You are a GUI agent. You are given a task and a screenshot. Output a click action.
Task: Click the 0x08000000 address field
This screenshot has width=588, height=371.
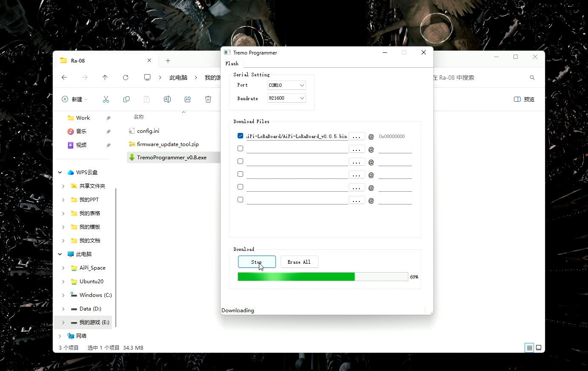point(395,136)
